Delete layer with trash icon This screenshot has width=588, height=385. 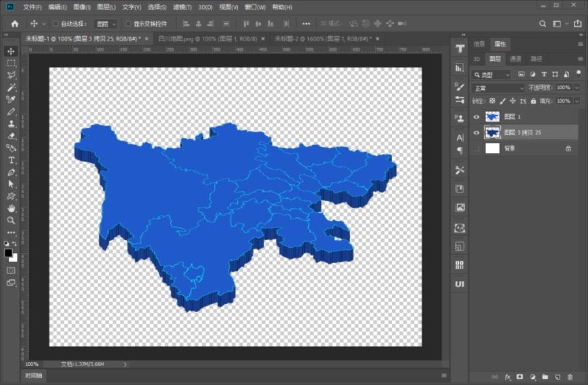tap(570, 377)
